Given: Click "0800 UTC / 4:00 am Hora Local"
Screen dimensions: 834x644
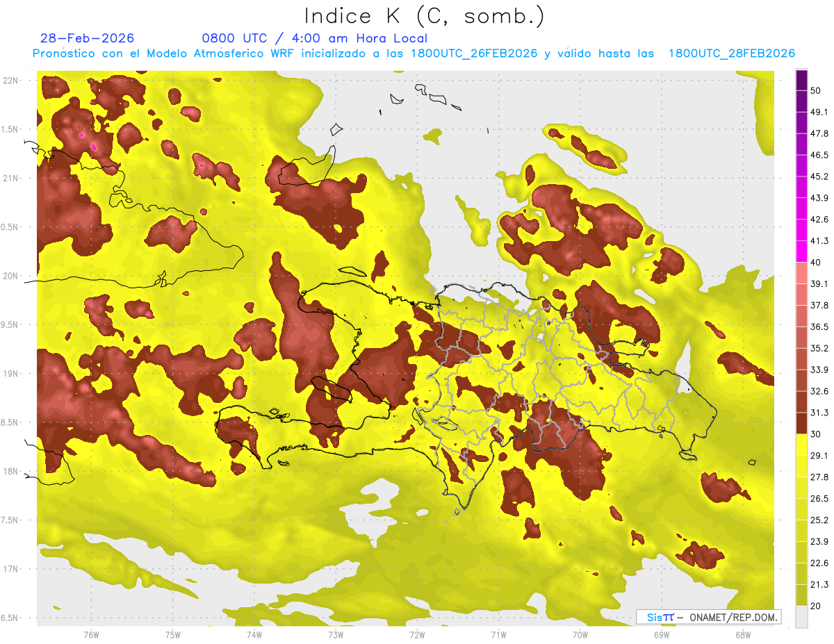Looking at the screenshot, I should [x=314, y=38].
